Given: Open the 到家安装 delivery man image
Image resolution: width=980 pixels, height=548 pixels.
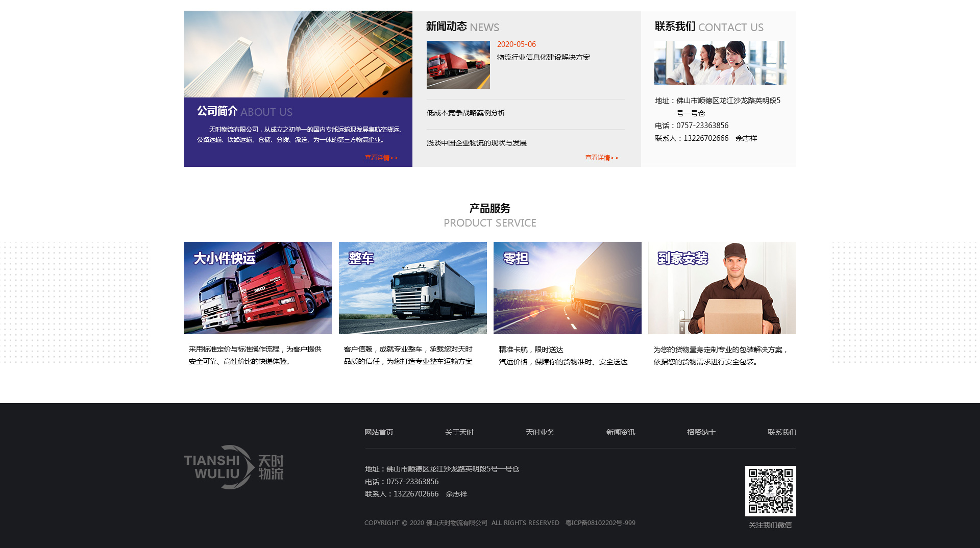Looking at the screenshot, I should pos(722,288).
